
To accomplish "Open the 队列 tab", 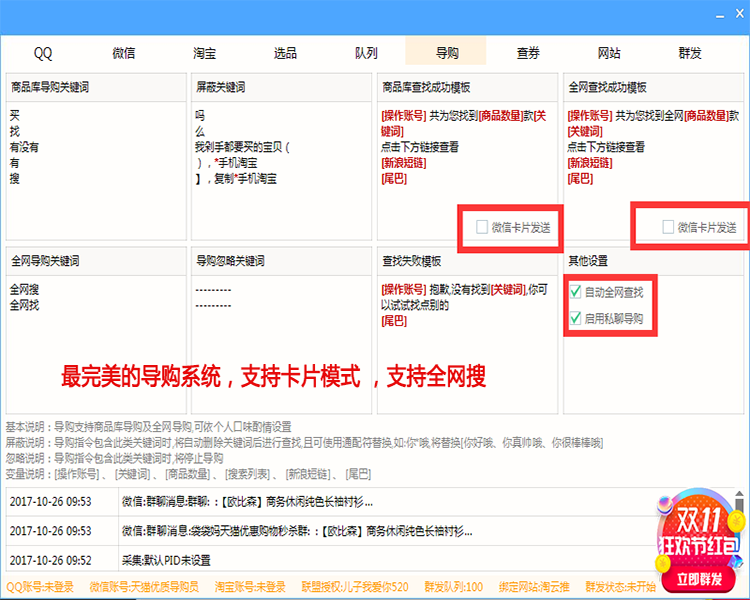I will pos(366,53).
